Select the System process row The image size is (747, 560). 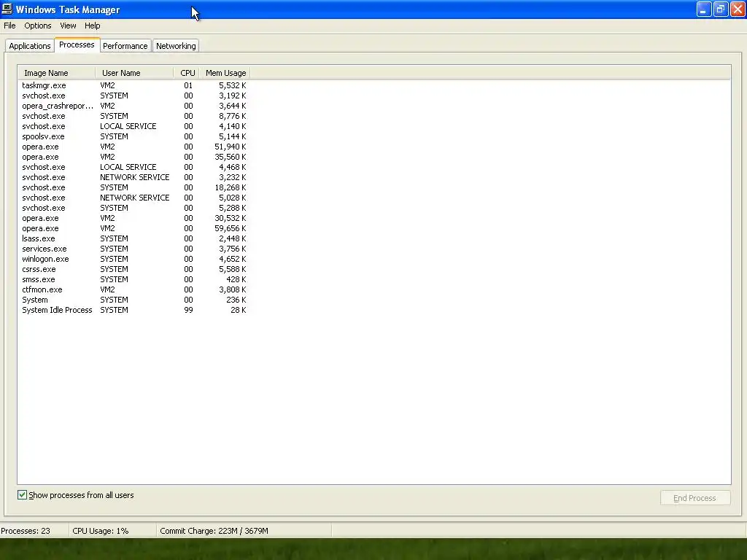pos(134,300)
